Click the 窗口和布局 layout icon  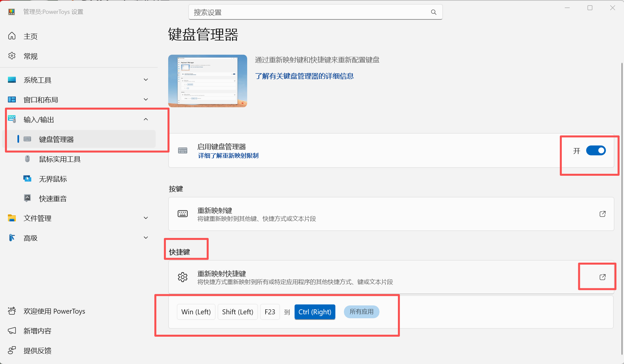(x=12, y=99)
